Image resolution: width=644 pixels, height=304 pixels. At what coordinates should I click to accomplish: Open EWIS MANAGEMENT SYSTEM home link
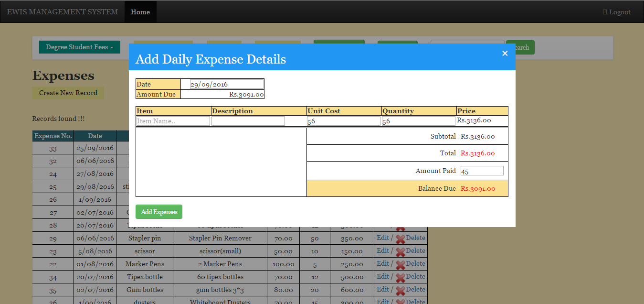point(62,11)
